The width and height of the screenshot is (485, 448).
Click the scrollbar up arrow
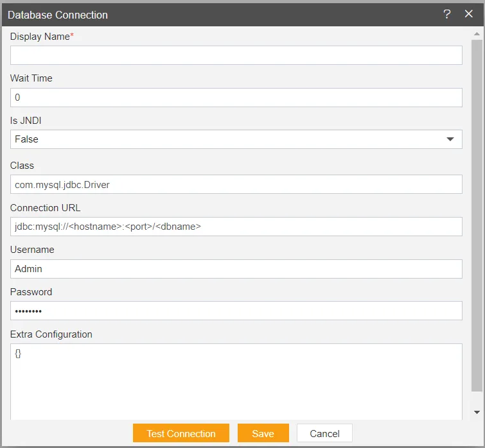point(477,34)
